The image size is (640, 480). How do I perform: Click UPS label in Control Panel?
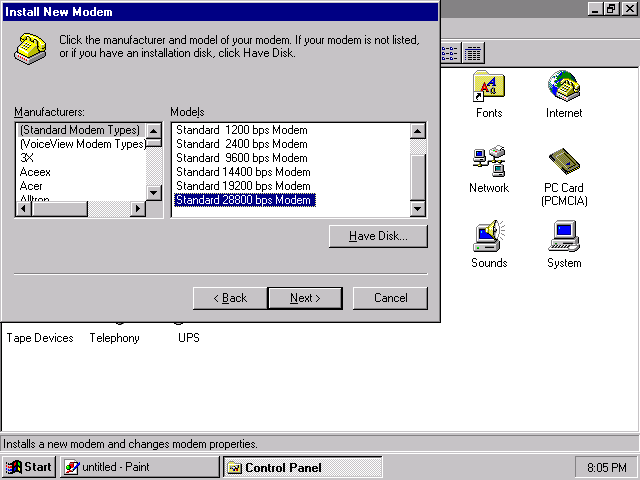[x=189, y=338]
